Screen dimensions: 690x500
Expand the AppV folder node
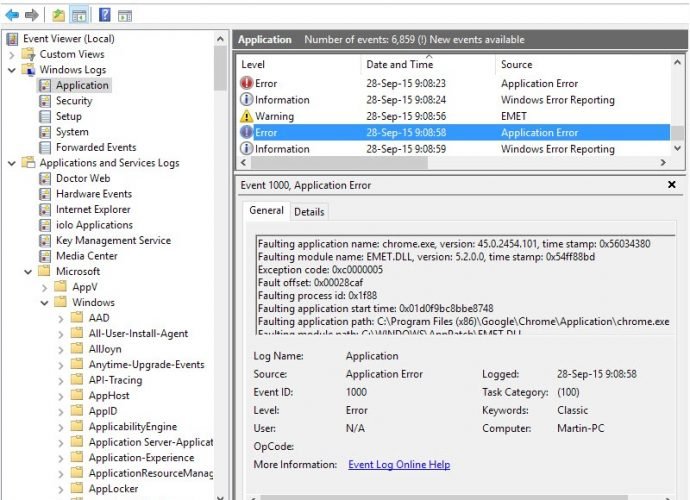coord(44,288)
